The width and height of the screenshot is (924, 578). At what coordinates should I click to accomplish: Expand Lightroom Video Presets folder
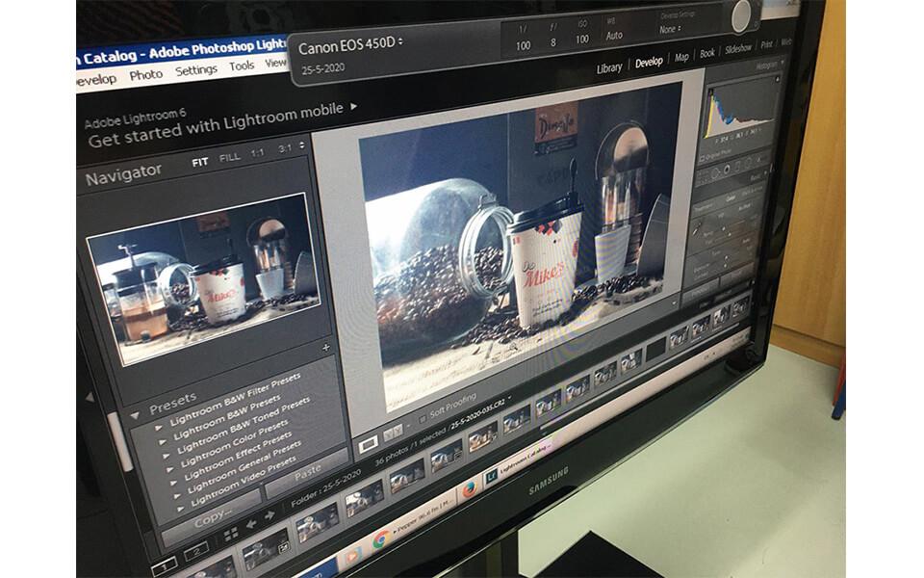pos(180,508)
